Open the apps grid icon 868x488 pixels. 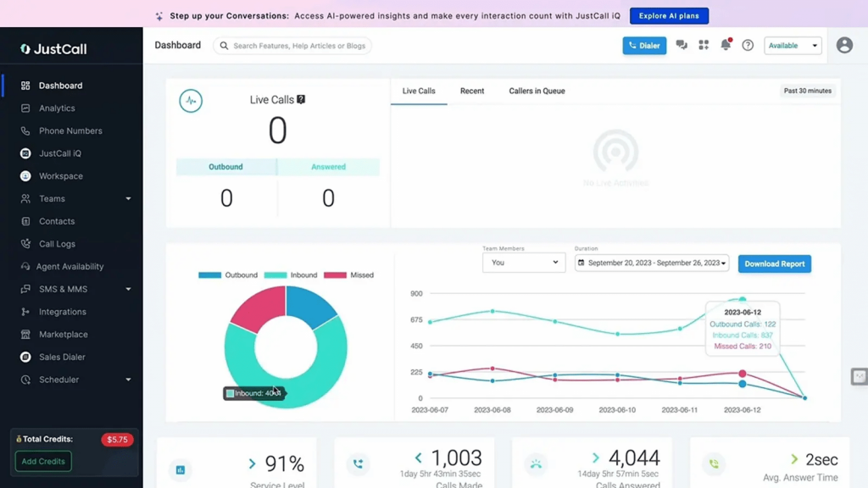[x=704, y=46]
